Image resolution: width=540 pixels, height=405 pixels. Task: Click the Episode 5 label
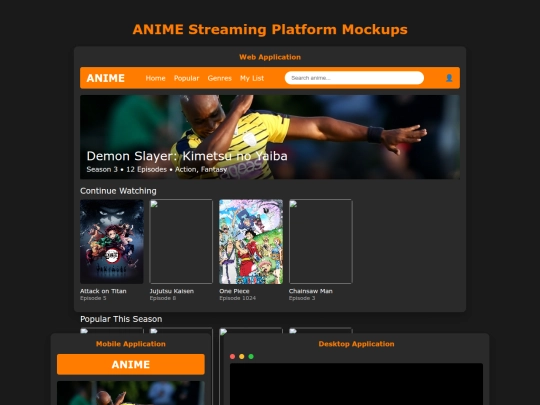coord(93,298)
